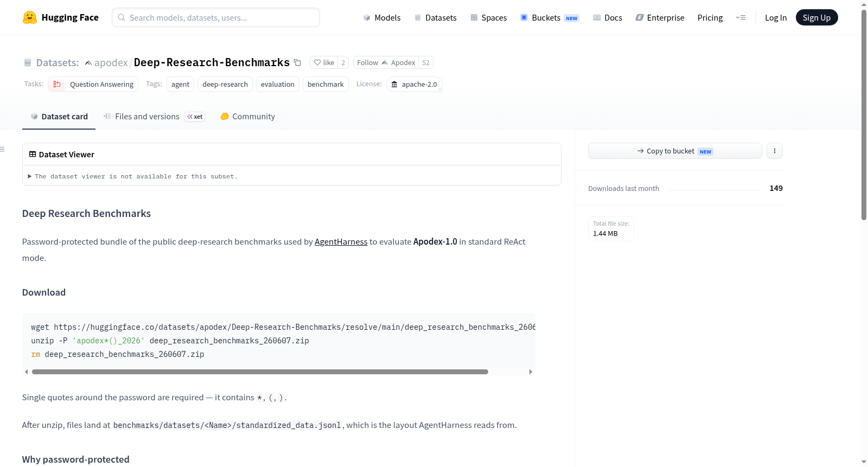868x467 pixels.
Task: Click the evaluation tag
Action: pos(278,84)
